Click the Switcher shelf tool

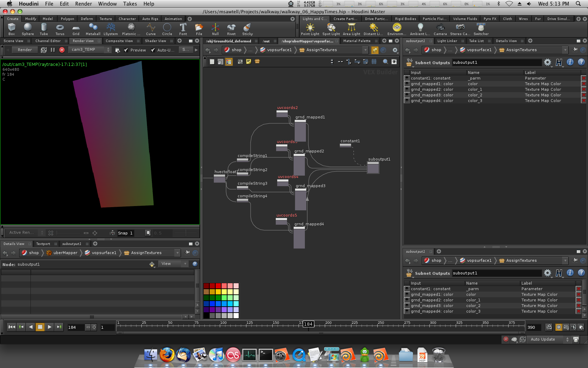[481, 29]
